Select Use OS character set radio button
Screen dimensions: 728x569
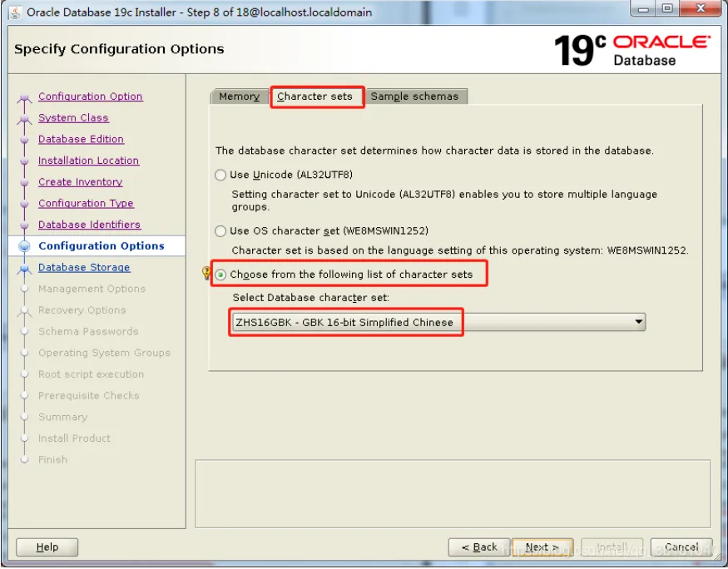(220, 231)
